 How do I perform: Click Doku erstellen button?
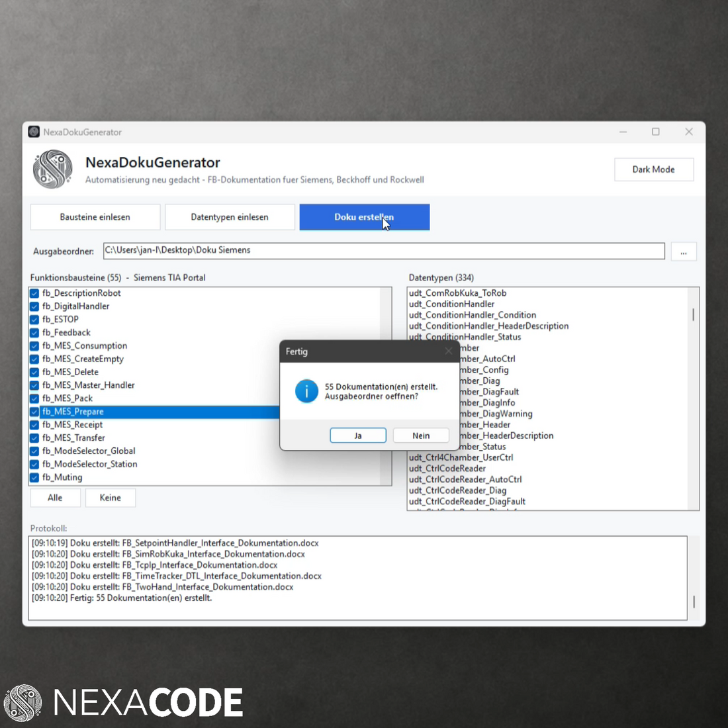pyautogui.click(x=365, y=217)
